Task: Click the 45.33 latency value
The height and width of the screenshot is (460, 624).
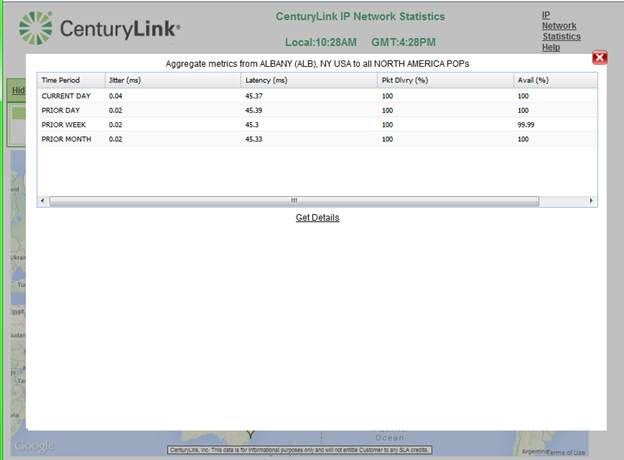Action: click(254, 139)
